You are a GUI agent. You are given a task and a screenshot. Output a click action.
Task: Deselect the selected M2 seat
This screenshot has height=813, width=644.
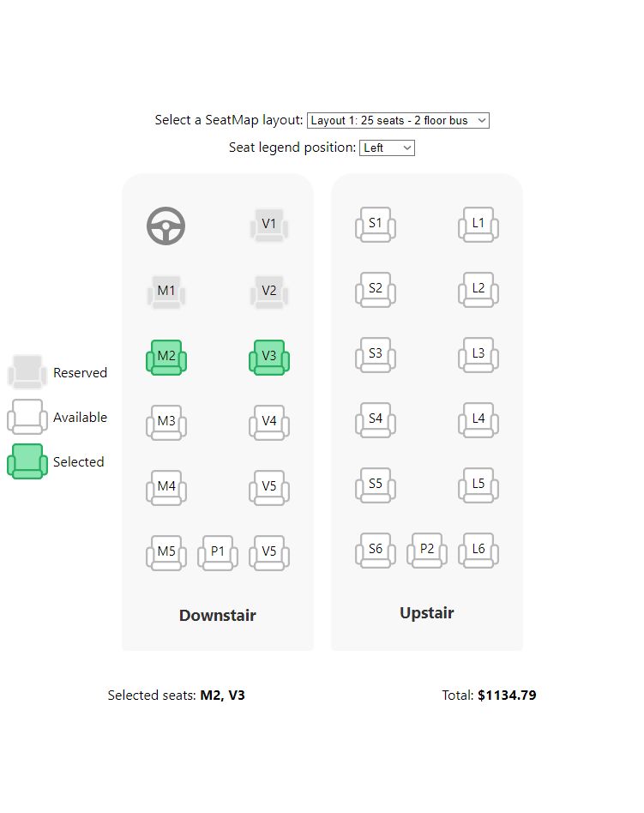click(x=166, y=357)
